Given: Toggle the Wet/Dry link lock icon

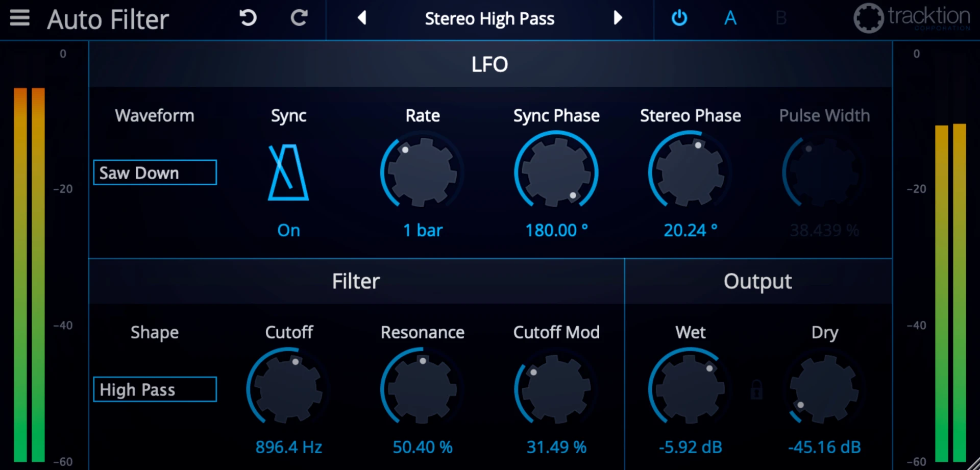Looking at the screenshot, I should click(756, 389).
